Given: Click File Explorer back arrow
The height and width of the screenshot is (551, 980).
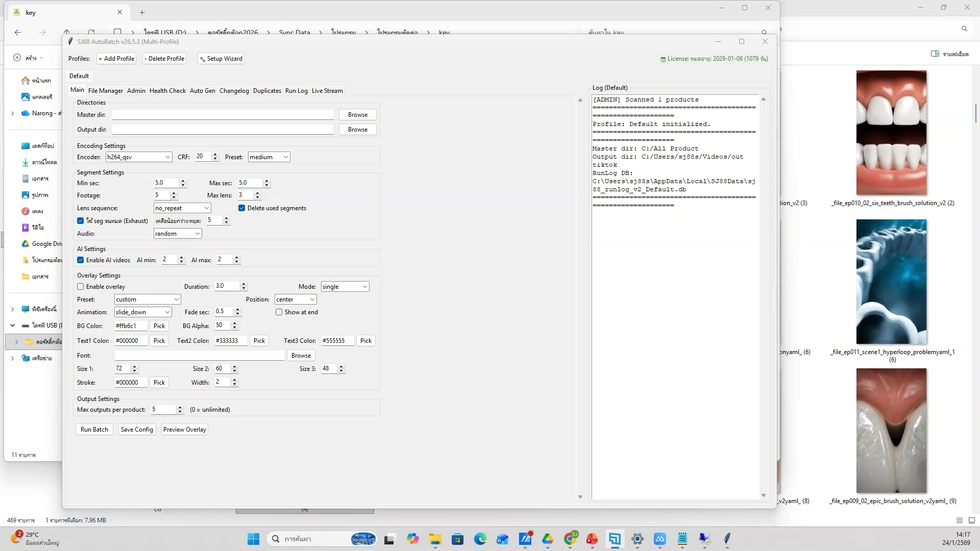Looking at the screenshot, I should pos(18,32).
